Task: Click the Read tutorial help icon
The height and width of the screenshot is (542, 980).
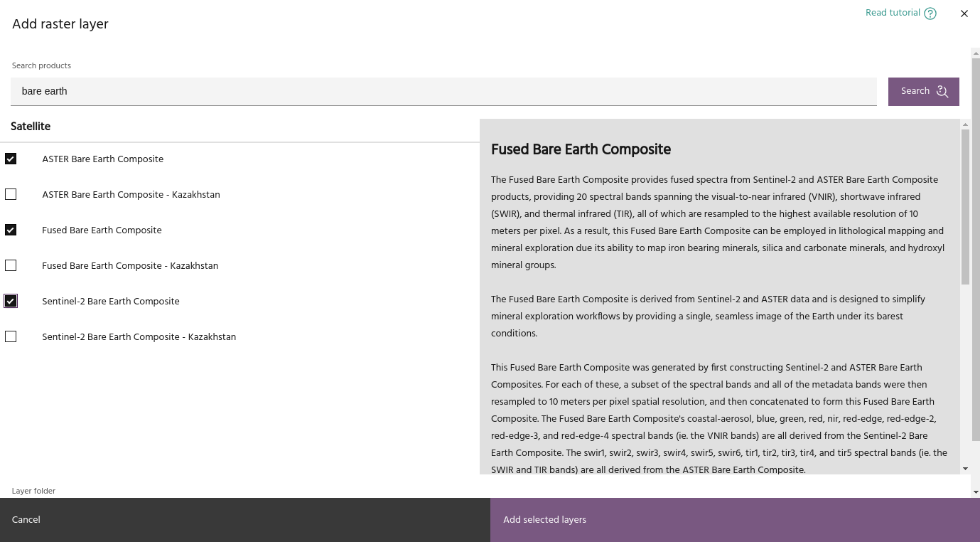Action: pyautogui.click(x=930, y=14)
